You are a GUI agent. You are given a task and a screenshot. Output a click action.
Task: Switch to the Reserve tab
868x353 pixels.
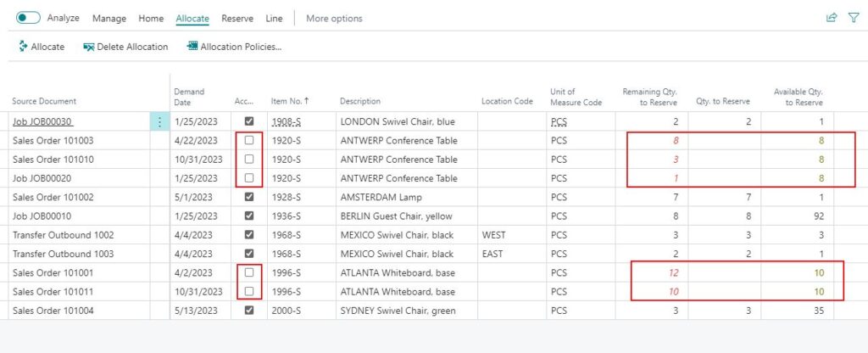237,19
